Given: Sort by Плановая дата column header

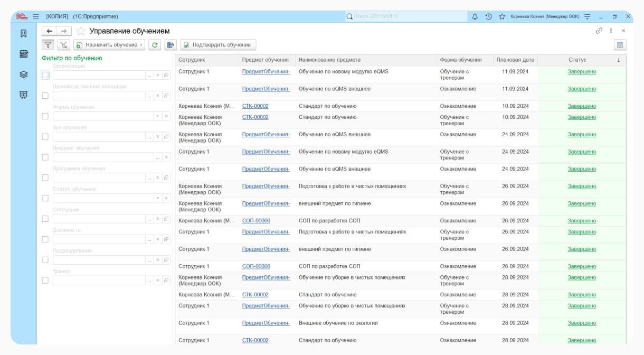Looking at the screenshot, I should pos(515,60).
